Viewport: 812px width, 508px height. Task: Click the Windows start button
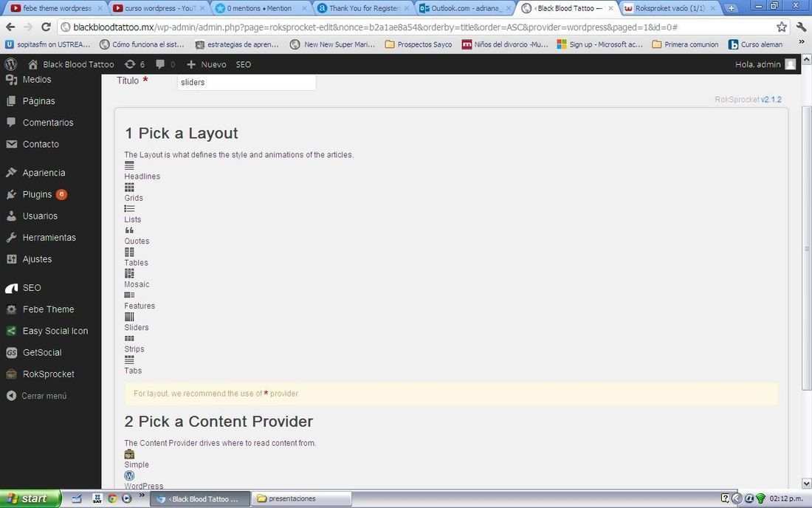(x=30, y=498)
